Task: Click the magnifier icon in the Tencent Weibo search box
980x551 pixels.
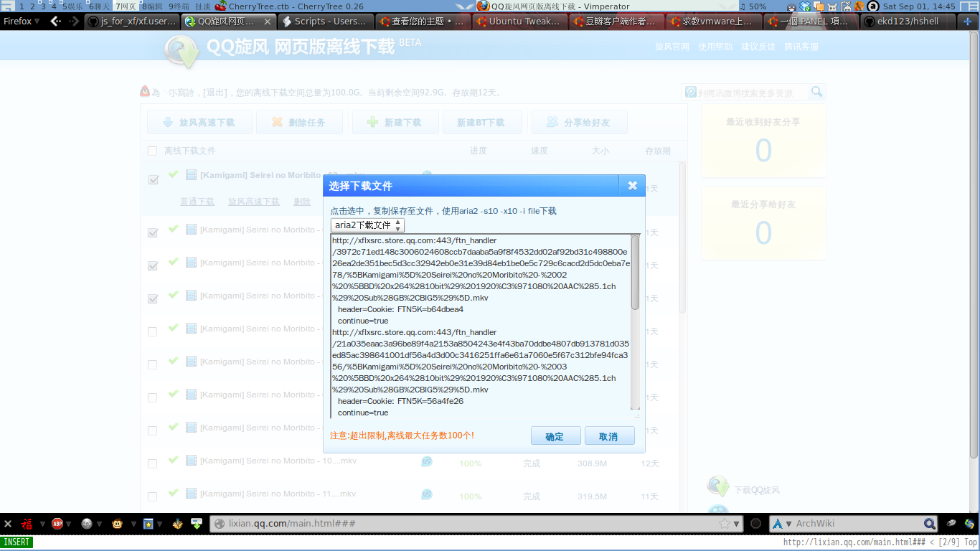Action: (x=816, y=92)
